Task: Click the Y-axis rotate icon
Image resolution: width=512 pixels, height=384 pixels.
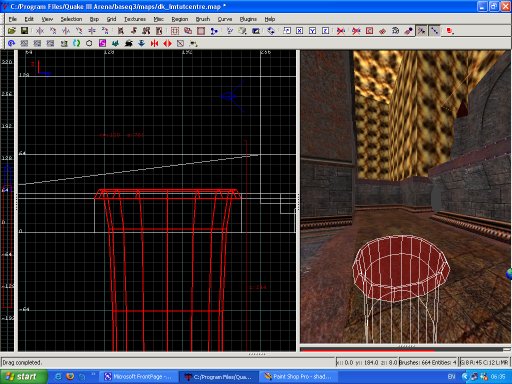Action: 79,31
